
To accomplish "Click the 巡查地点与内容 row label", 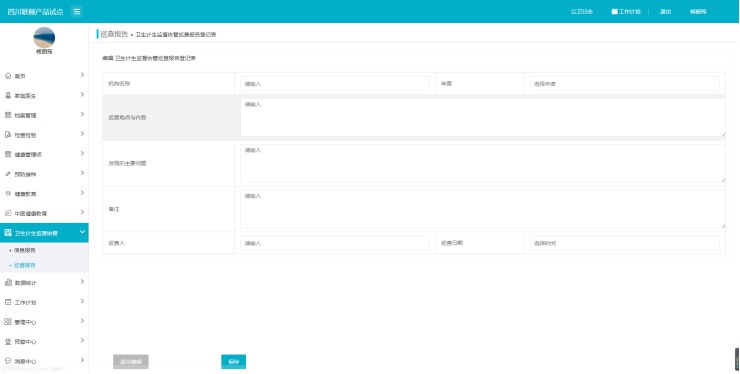I will (x=127, y=118).
